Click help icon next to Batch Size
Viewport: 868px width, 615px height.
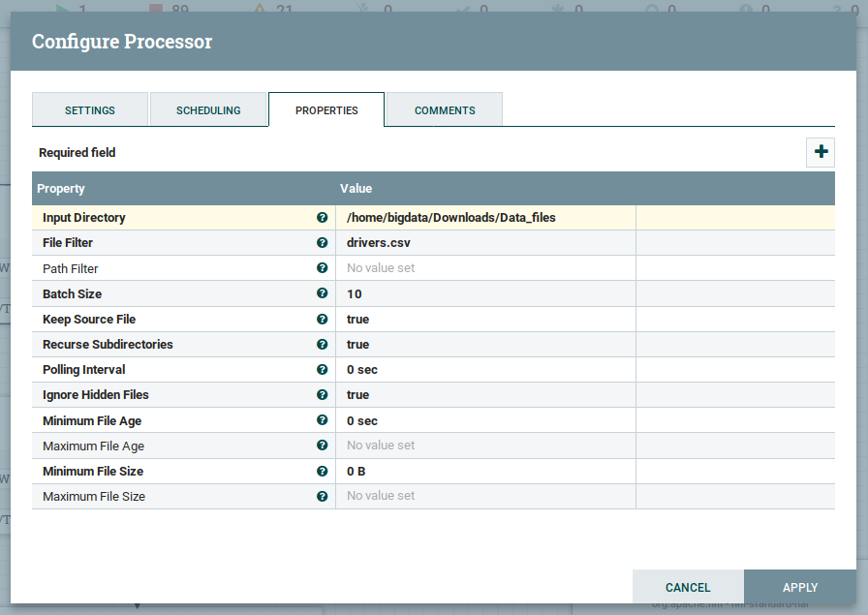(x=323, y=293)
